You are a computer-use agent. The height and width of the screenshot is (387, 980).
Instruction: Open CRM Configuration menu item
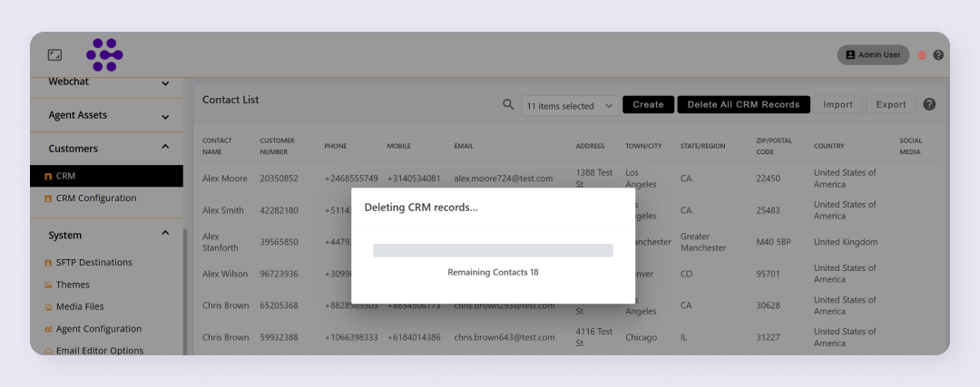click(x=96, y=198)
